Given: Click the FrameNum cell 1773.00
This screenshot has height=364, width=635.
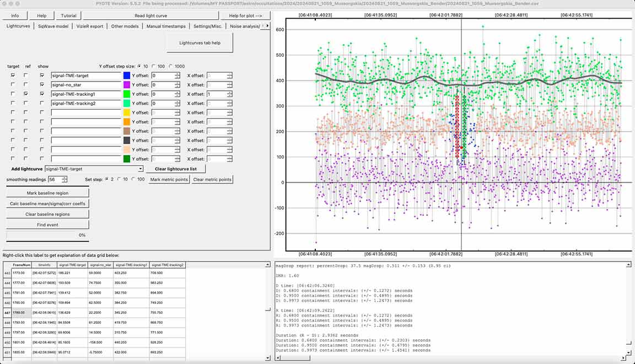Looking at the screenshot, I should (21, 273).
